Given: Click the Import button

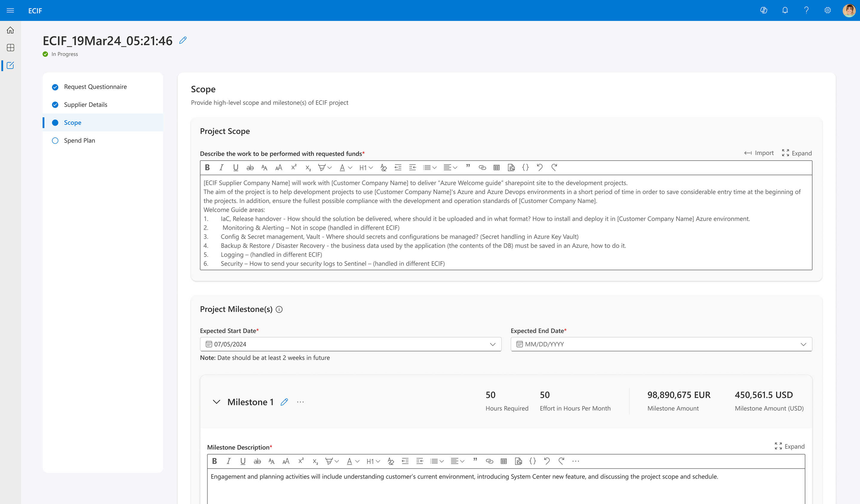Looking at the screenshot, I should point(759,153).
